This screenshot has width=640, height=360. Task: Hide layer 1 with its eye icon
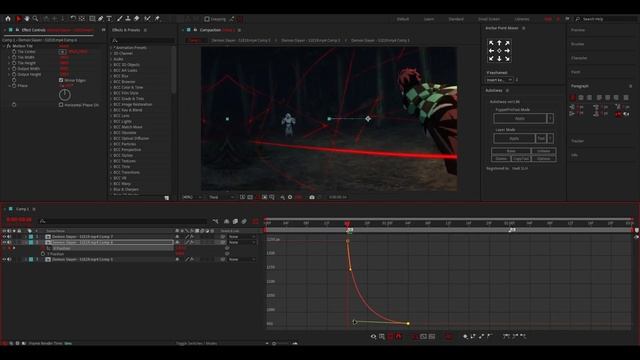[x=4, y=237]
